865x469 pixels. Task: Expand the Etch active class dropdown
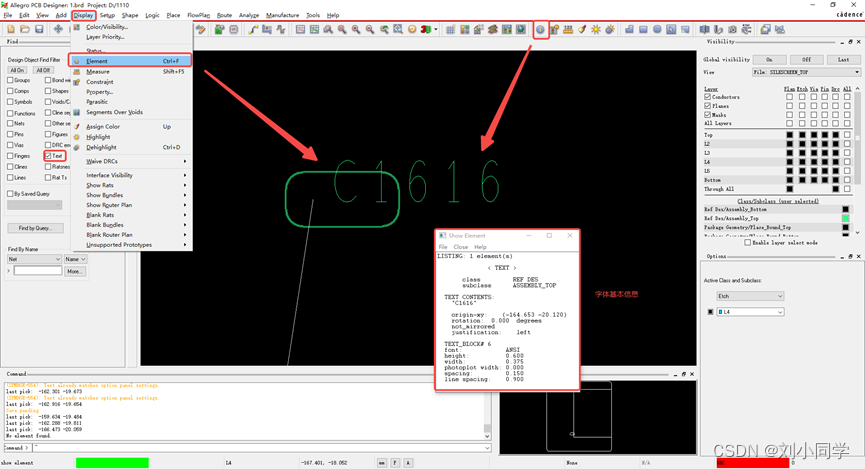pos(750,296)
